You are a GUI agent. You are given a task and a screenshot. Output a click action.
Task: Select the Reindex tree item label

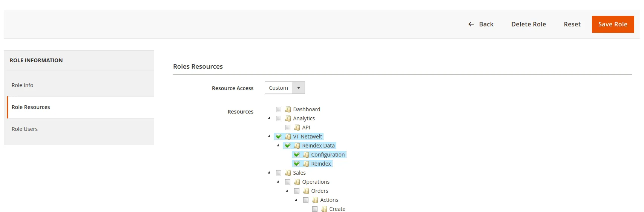point(321,164)
